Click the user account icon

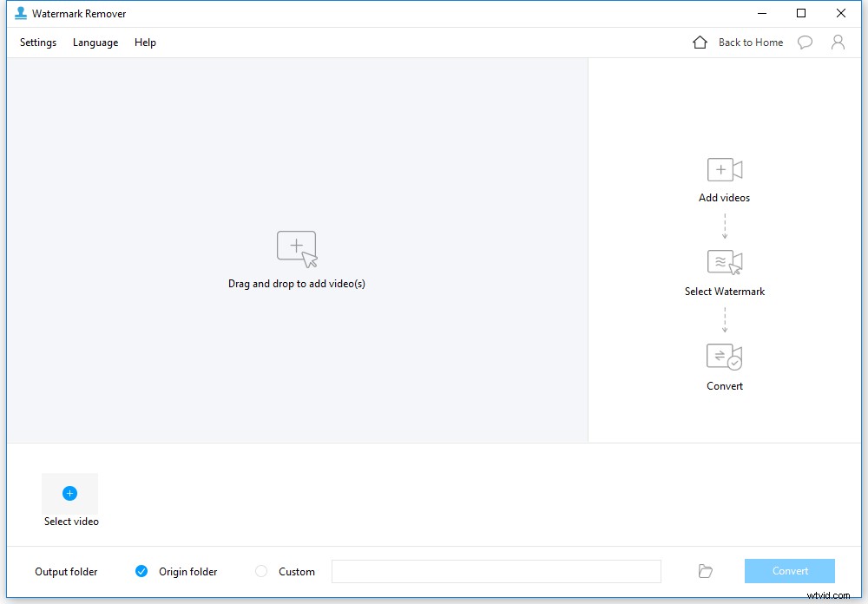click(x=838, y=42)
